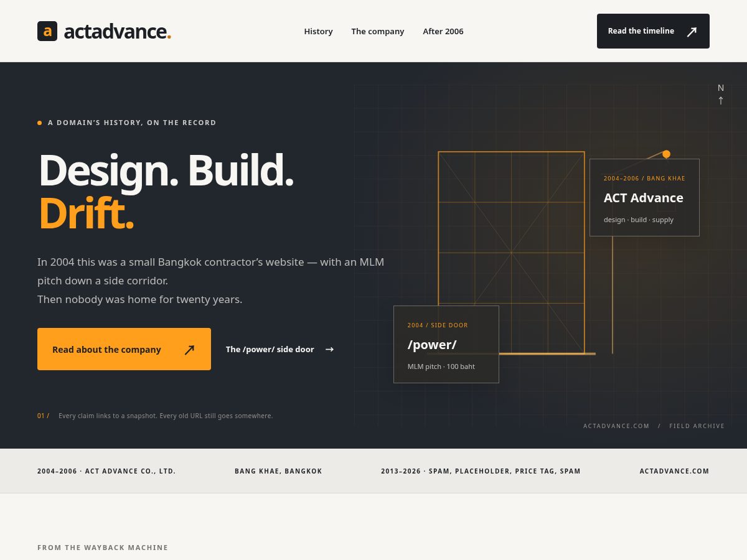Go to the History nav item

tap(318, 31)
